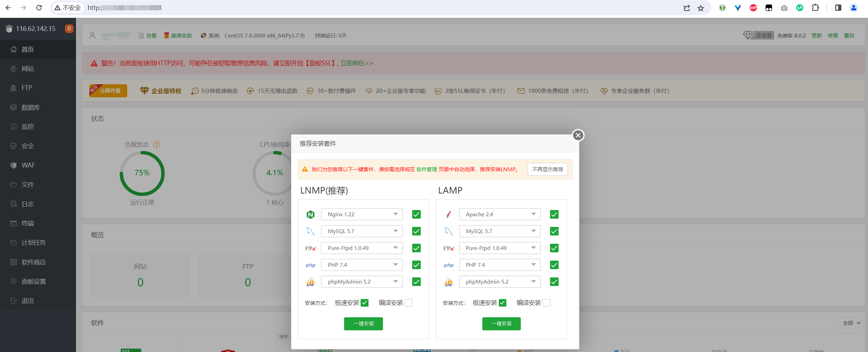Bookmark this page with star icon
This screenshot has width=868, height=352.
click(x=701, y=8)
